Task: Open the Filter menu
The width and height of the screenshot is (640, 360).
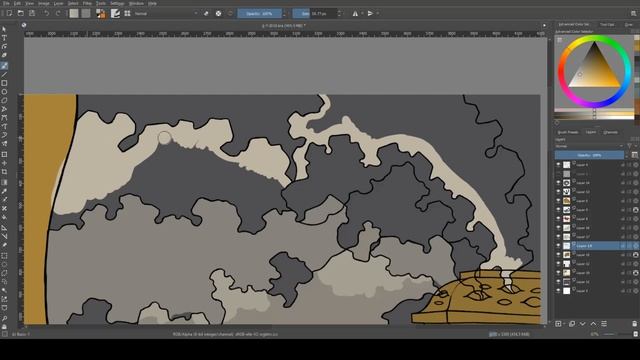Action: coord(87,3)
